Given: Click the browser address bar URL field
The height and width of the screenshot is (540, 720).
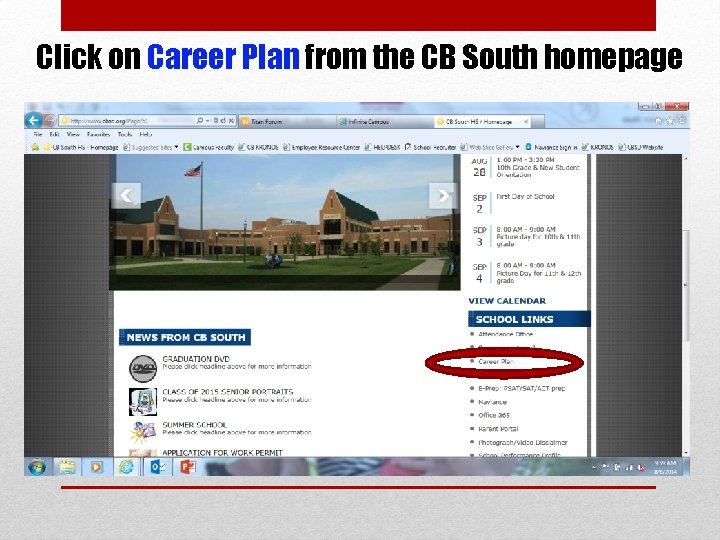Looking at the screenshot, I should click(128, 121).
